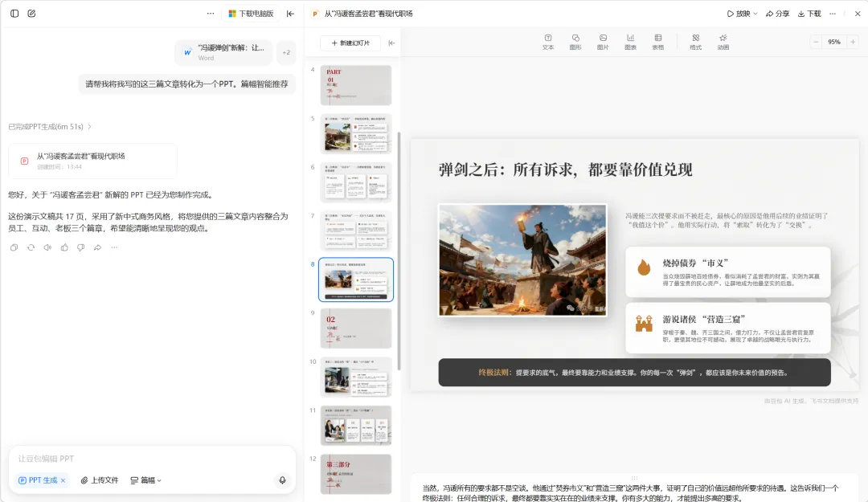Open the 动画 animation panel

(723, 42)
